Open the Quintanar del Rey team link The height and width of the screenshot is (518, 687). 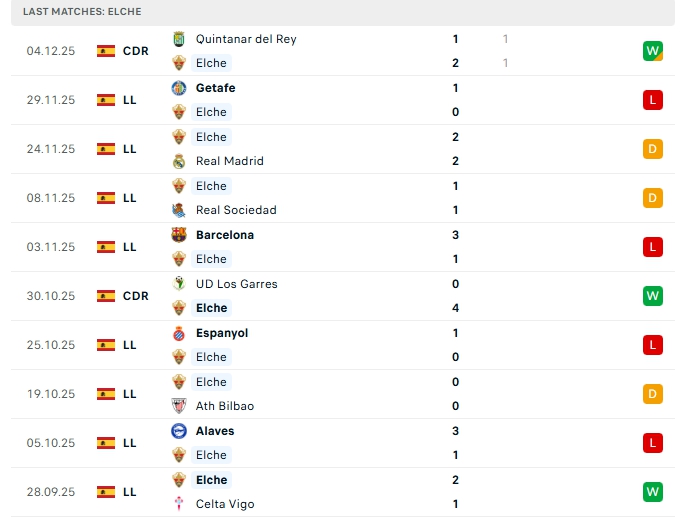246,39
